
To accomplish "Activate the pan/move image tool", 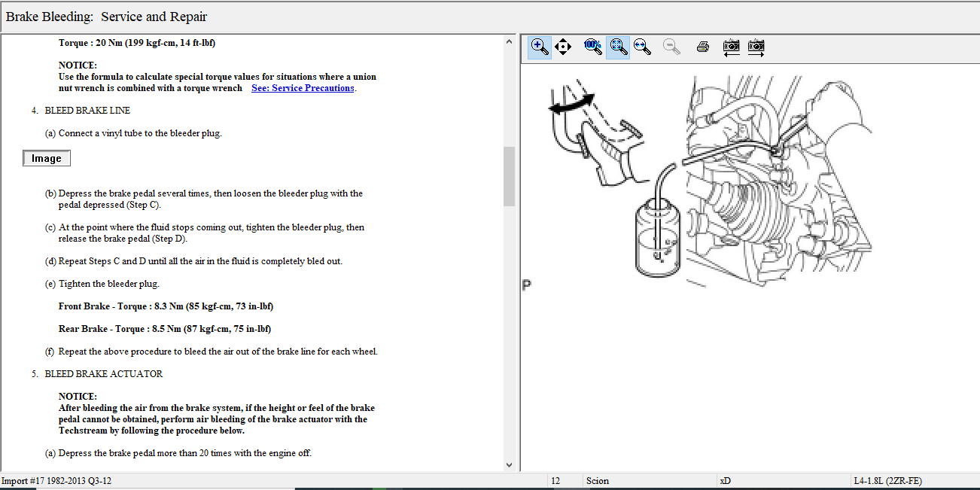I will click(563, 47).
